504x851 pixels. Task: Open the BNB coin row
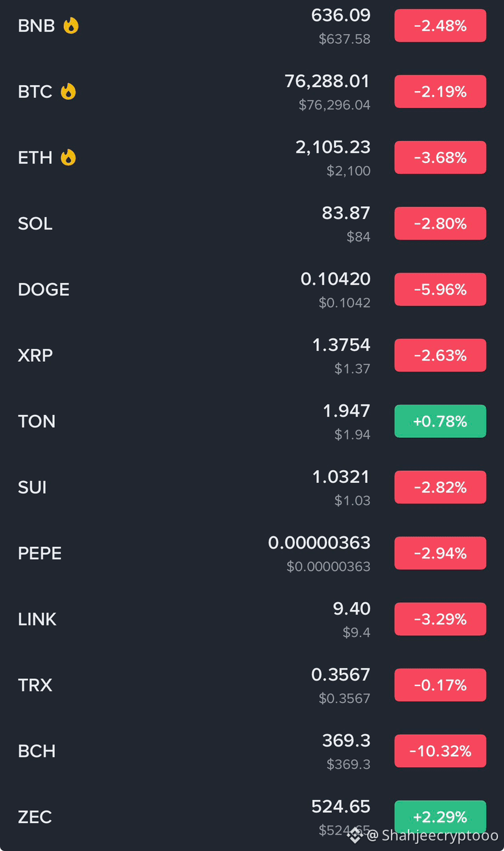[252, 26]
